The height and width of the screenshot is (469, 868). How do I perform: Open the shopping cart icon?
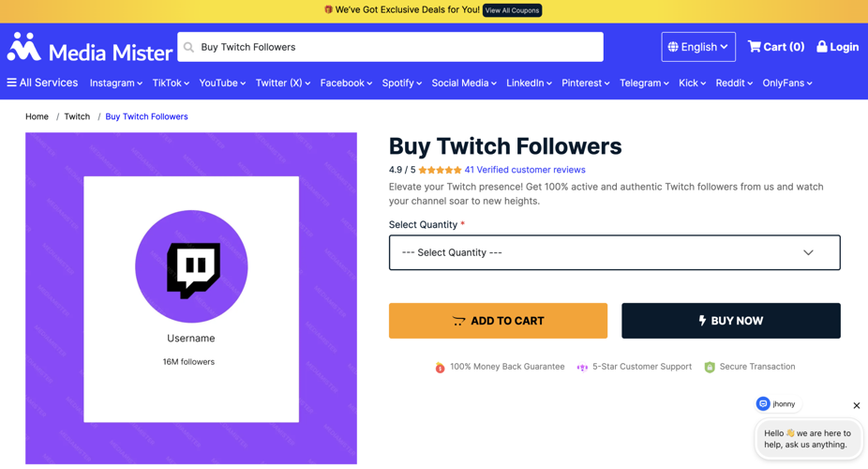click(754, 47)
